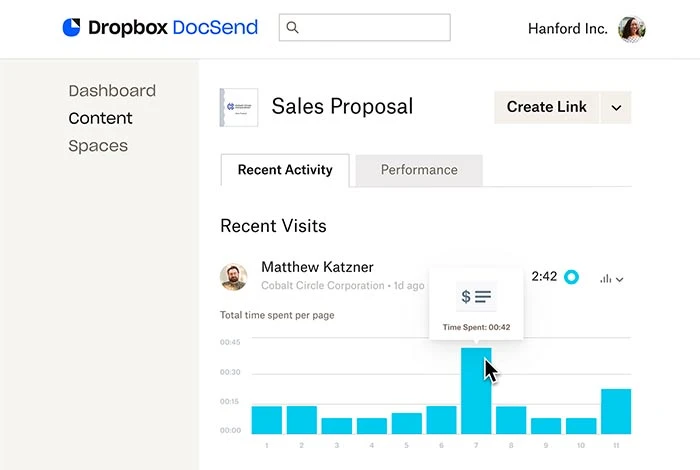Click the chart bar for page 11

[616, 411]
